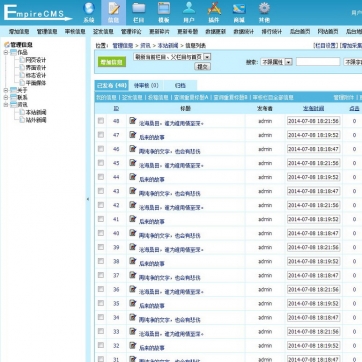Image resolution: width=362 pixels, height=362 pixels.
Task: Click the publish time field of row 48
Action: 313,121
